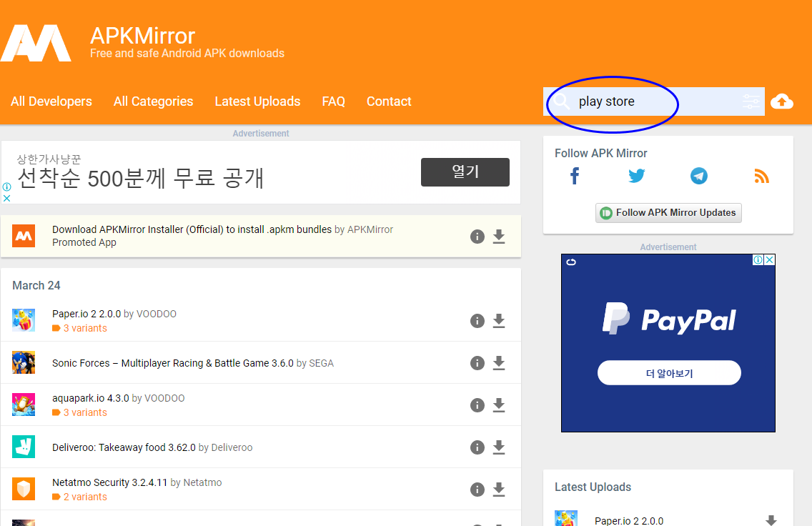Open the All Categories menu
812x526 pixels.
pos(153,101)
